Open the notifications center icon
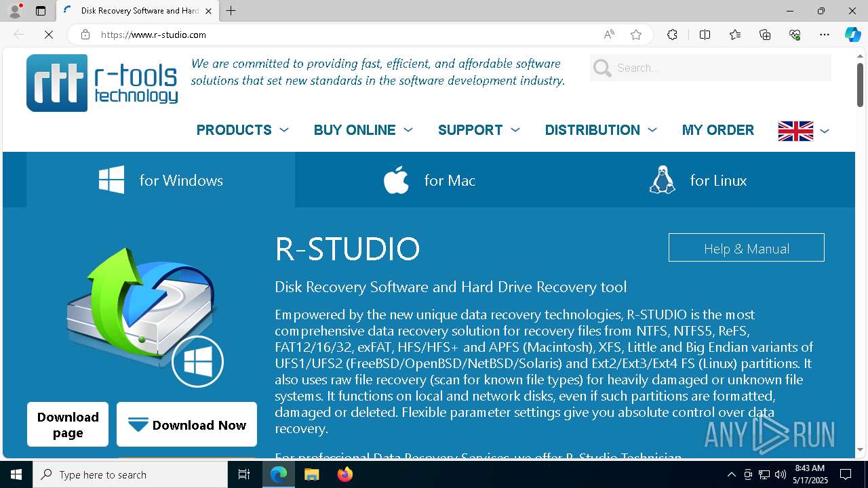 846,474
